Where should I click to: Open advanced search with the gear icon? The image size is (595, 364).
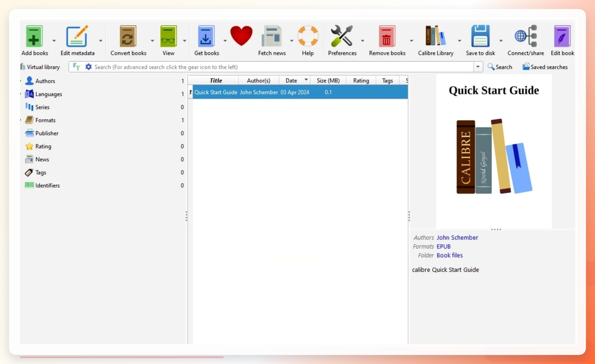[88, 67]
